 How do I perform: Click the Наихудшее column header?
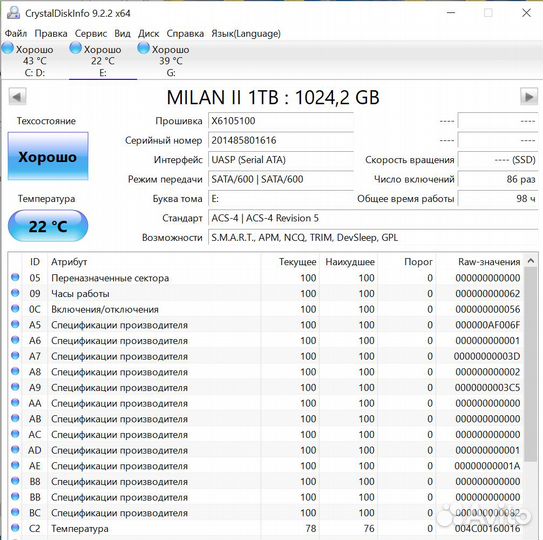(x=348, y=262)
